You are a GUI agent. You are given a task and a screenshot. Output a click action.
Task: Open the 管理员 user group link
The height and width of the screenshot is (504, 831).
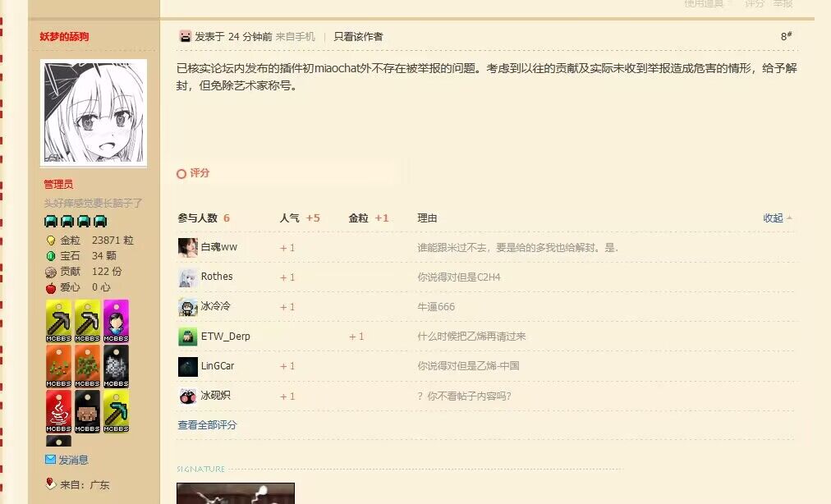click(x=58, y=185)
